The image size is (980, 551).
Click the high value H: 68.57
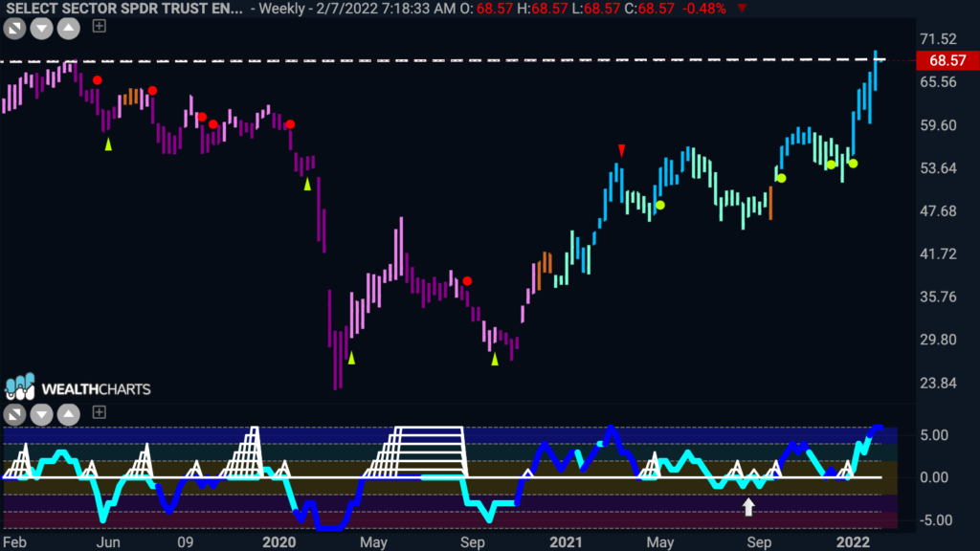click(542, 9)
